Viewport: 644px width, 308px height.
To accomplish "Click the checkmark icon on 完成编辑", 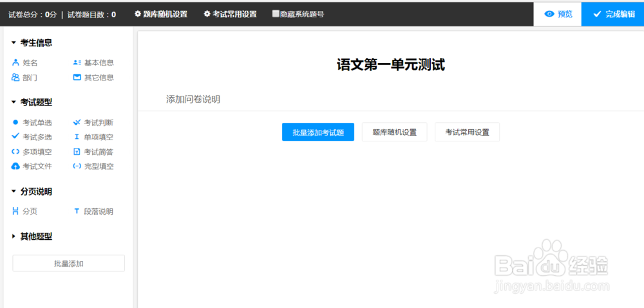I will [597, 14].
